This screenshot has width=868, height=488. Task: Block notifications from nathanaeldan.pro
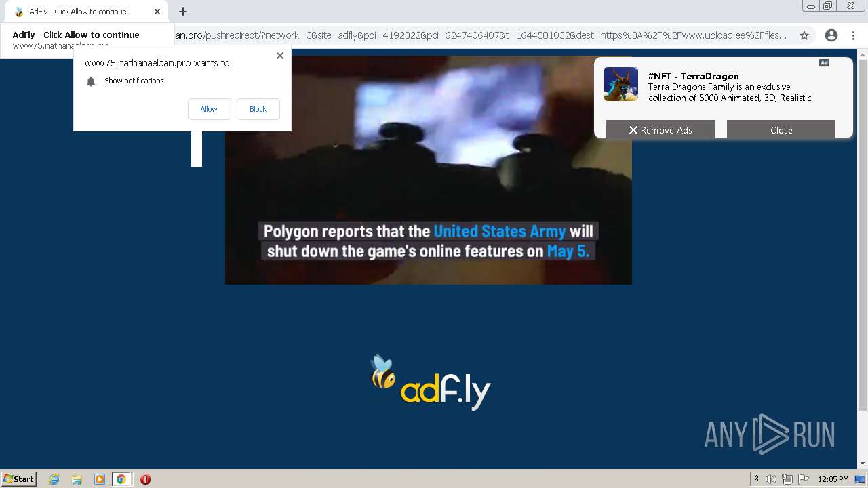pos(258,109)
